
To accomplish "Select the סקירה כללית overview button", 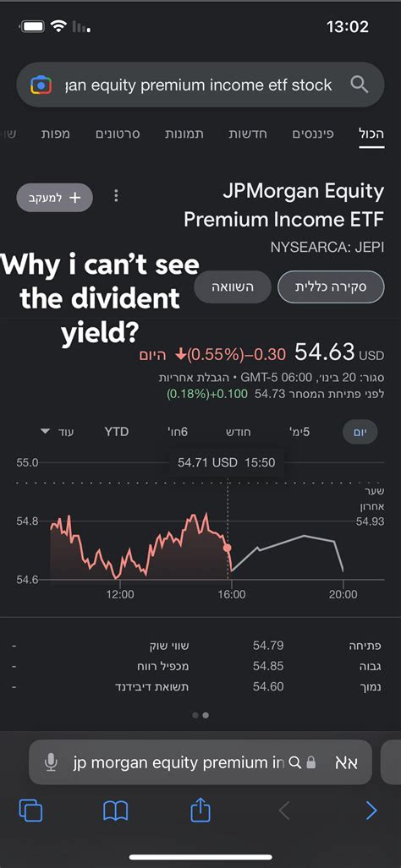I will (x=331, y=287).
